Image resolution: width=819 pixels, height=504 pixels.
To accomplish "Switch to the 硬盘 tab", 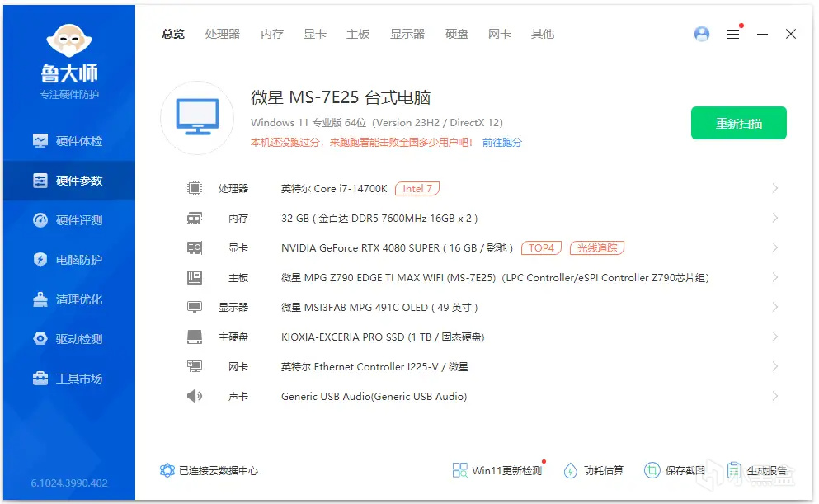I will (456, 34).
